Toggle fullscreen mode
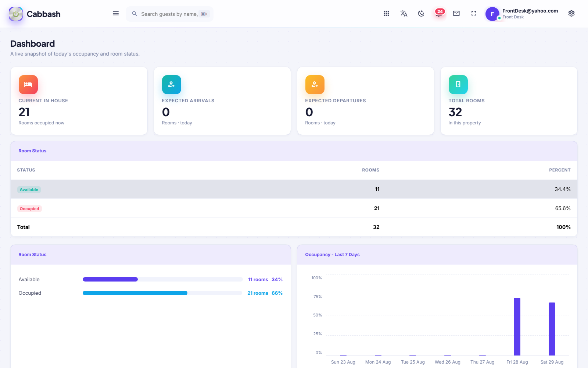 point(474,14)
